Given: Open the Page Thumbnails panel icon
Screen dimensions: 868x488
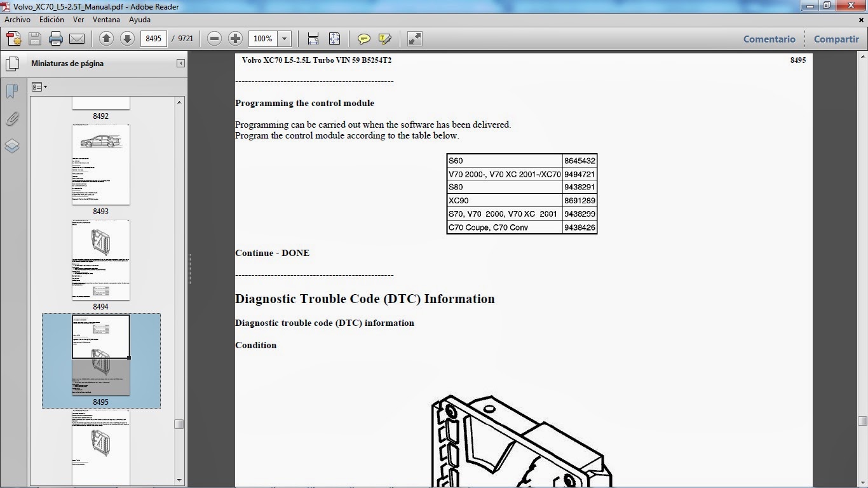Looking at the screenshot, I should pyautogui.click(x=12, y=64).
